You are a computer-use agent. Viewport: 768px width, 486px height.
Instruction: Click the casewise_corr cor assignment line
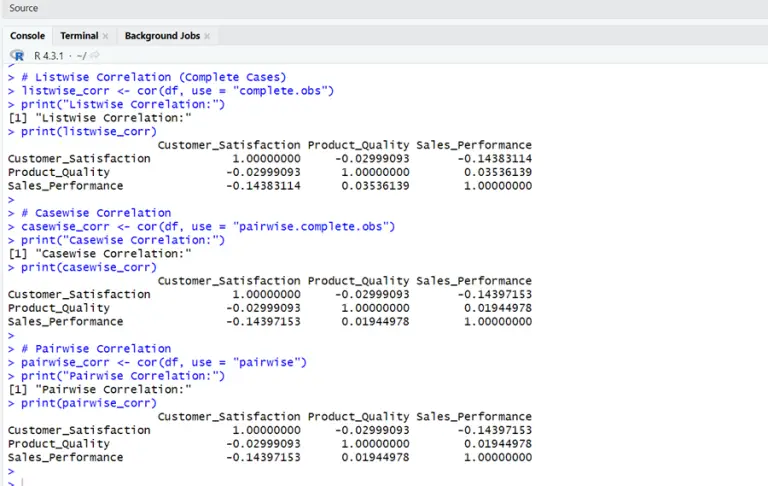tap(208, 227)
